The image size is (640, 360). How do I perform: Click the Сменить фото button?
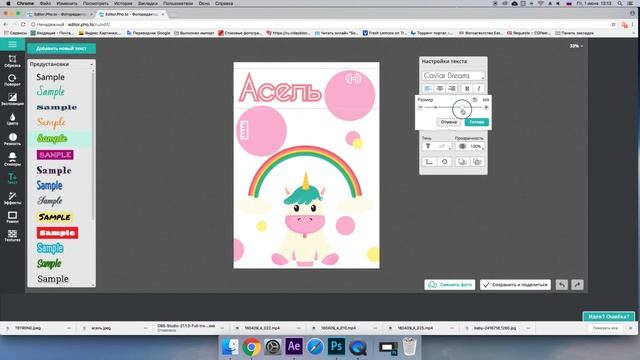point(449,284)
